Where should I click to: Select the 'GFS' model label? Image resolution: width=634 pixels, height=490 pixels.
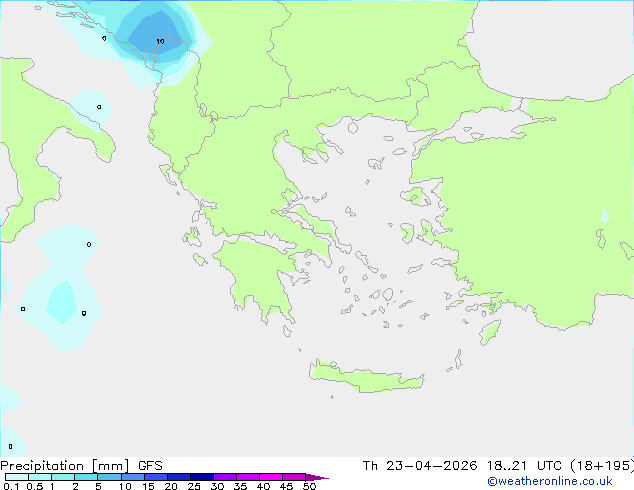click(x=150, y=466)
